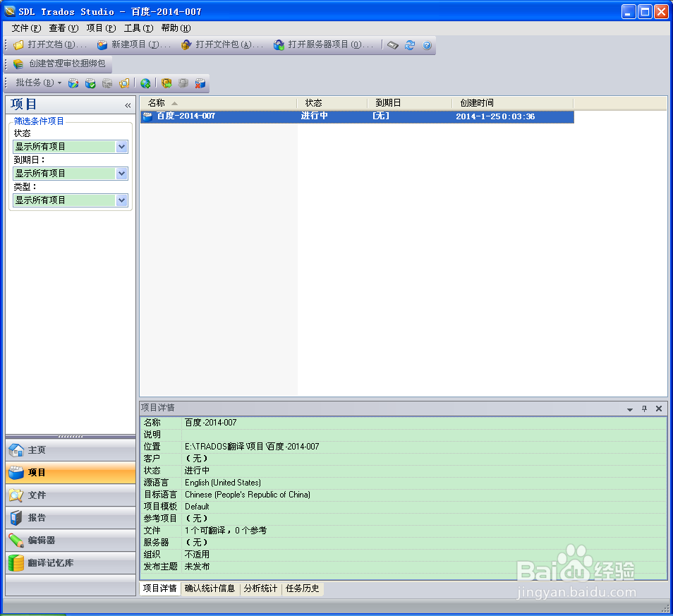Click 1个可翻译，0个参考 file count value

(226, 531)
